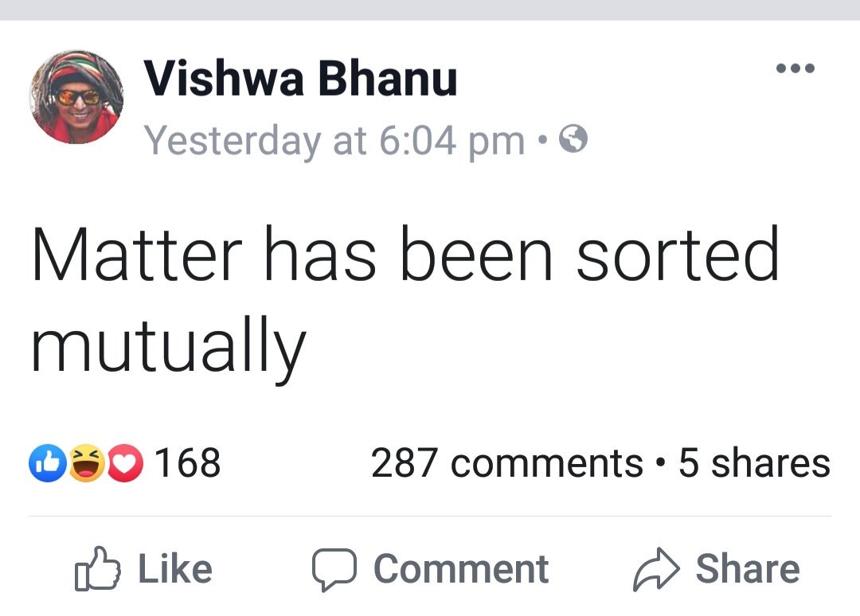View the 287 comments
Screen dimensions: 860x616
pos(506,463)
